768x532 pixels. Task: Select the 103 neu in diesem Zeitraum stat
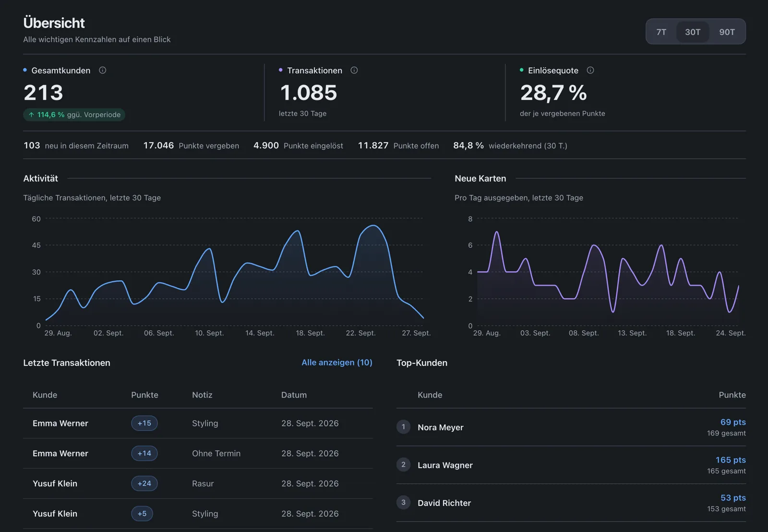coord(76,145)
